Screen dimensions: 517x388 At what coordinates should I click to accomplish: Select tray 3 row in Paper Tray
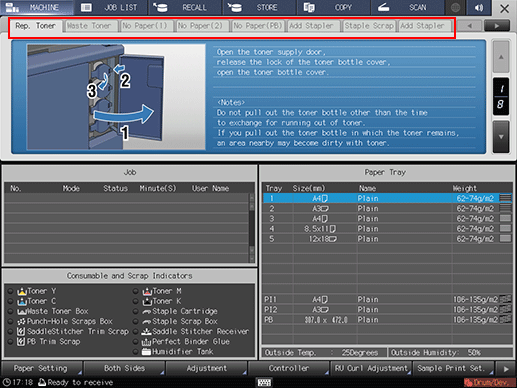click(x=388, y=219)
